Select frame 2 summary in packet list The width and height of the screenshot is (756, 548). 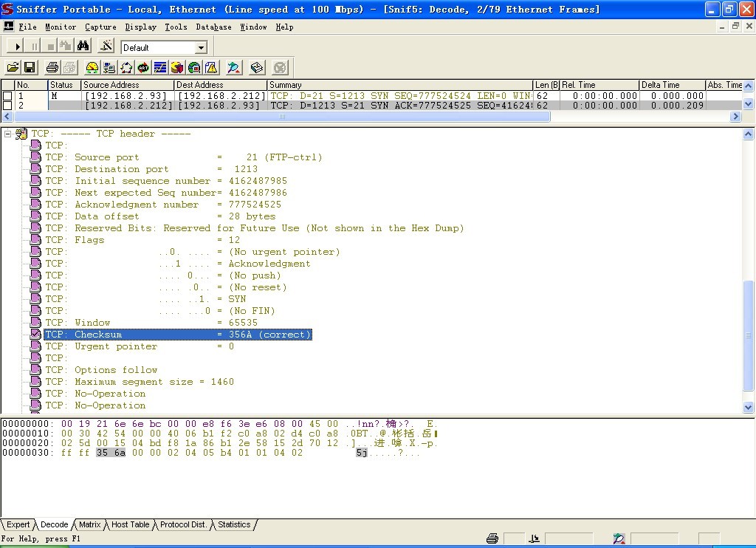click(399, 105)
